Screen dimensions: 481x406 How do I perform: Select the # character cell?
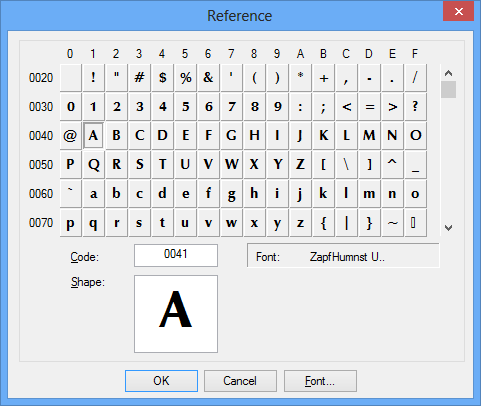coord(139,78)
